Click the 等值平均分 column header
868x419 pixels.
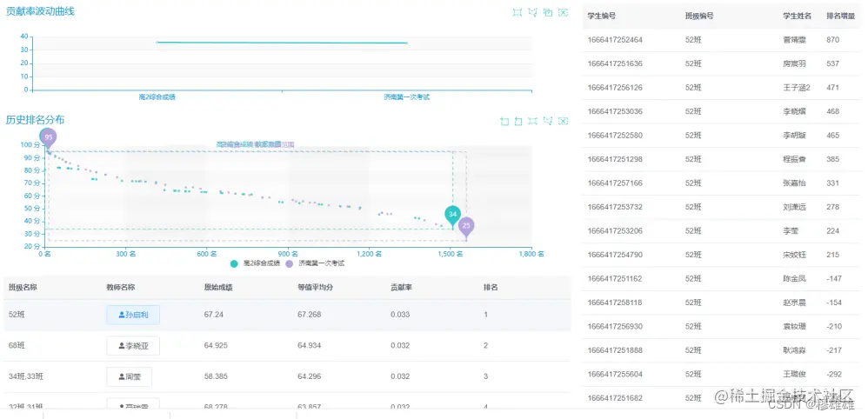coord(315,287)
